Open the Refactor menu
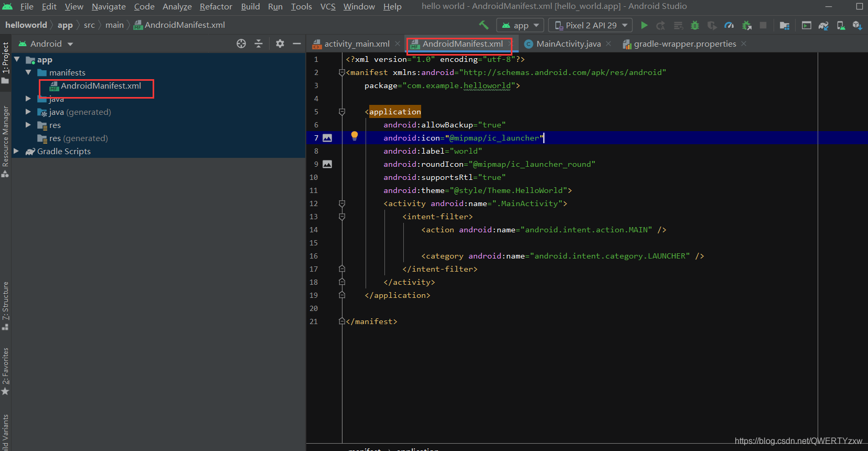 pyautogui.click(x=216, y=6)
